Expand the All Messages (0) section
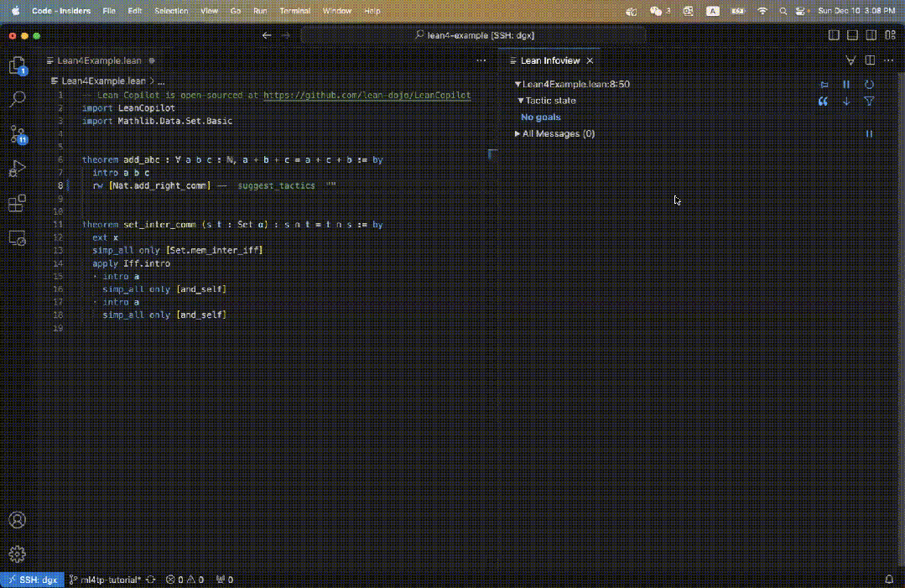The width and height of the screenshot is (905, 588). tap(518, 133)
